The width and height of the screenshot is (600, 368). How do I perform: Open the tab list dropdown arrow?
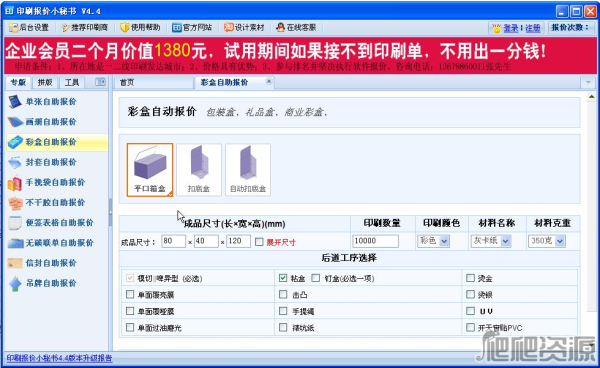[x=588, y=82]
